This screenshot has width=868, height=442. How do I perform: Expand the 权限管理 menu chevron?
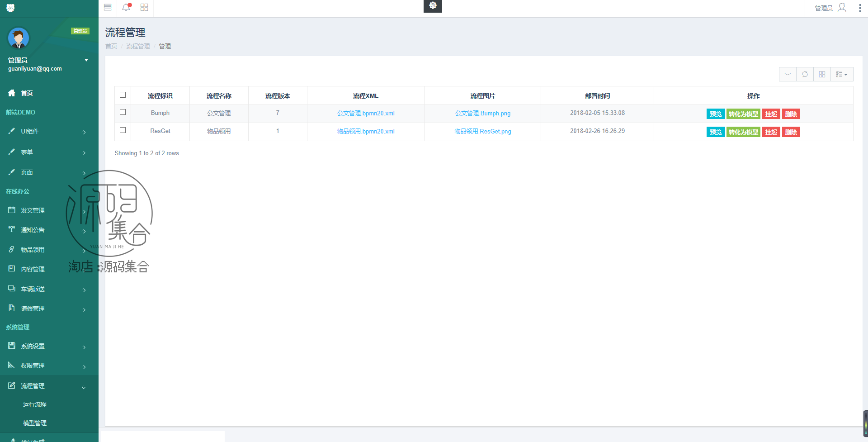[x=85, y=367]
